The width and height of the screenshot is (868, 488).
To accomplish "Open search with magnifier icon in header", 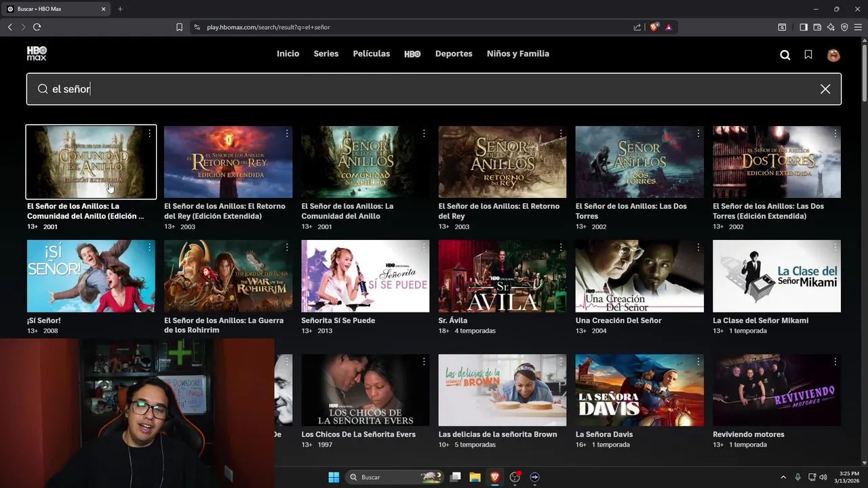I will coord(785,55).
